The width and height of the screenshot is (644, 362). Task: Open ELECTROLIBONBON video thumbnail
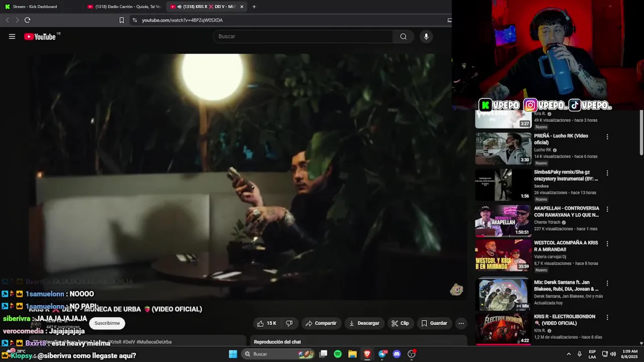click(503, 329)
